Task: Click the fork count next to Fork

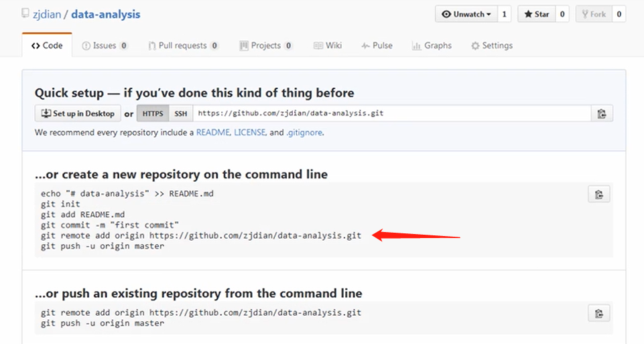Action: click(x=619, y=14)
